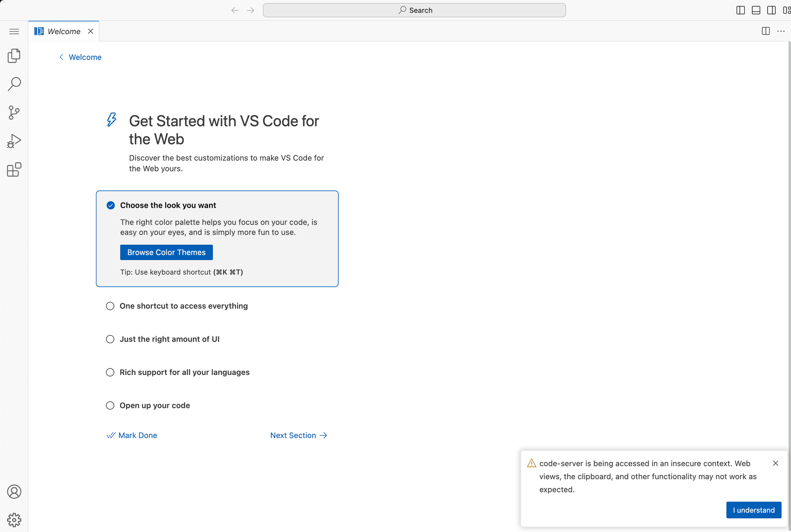Toggle the Primary Side Bar layout icon
The width and height of the screenshot is (791, 532).
coord(740,10)
